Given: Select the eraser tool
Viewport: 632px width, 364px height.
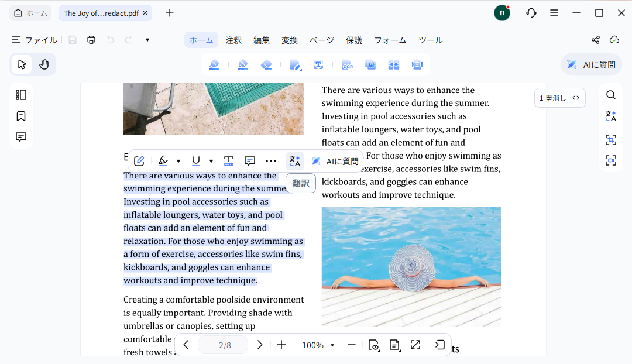Looking at the screenshot, I should (x=266, y=64).
